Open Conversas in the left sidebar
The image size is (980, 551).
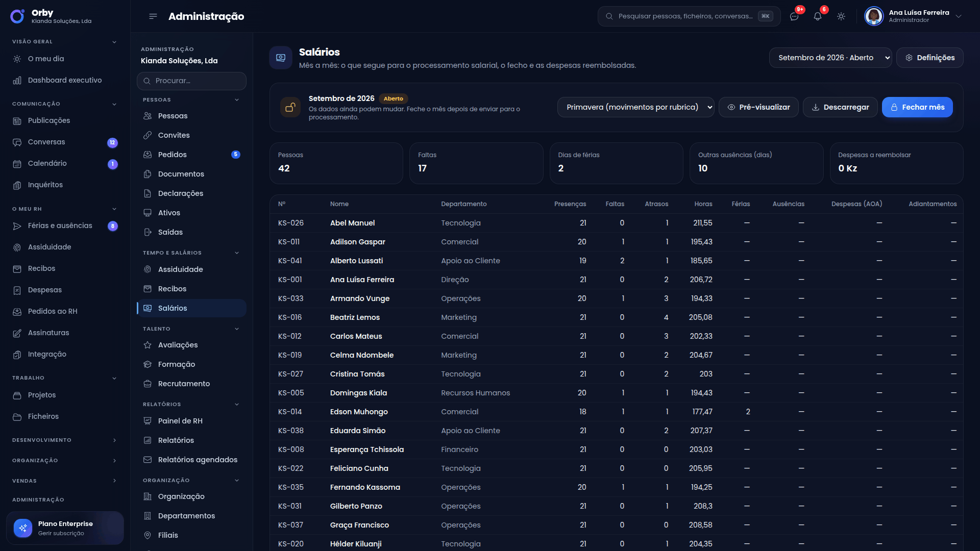pos(65,142)
